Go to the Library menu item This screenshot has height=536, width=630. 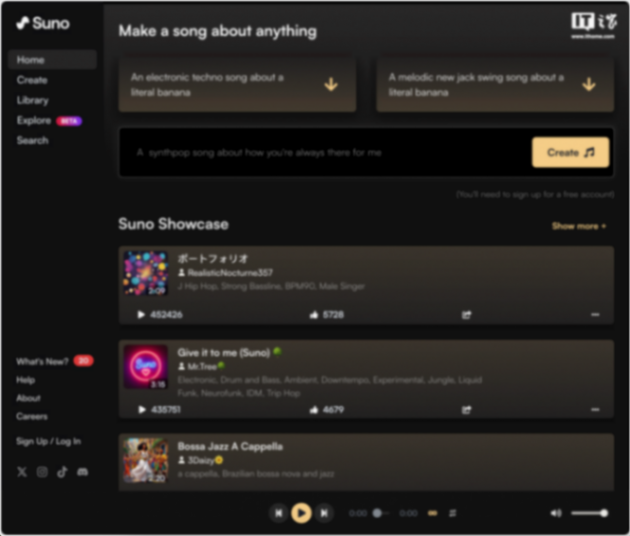click(33, 100)
